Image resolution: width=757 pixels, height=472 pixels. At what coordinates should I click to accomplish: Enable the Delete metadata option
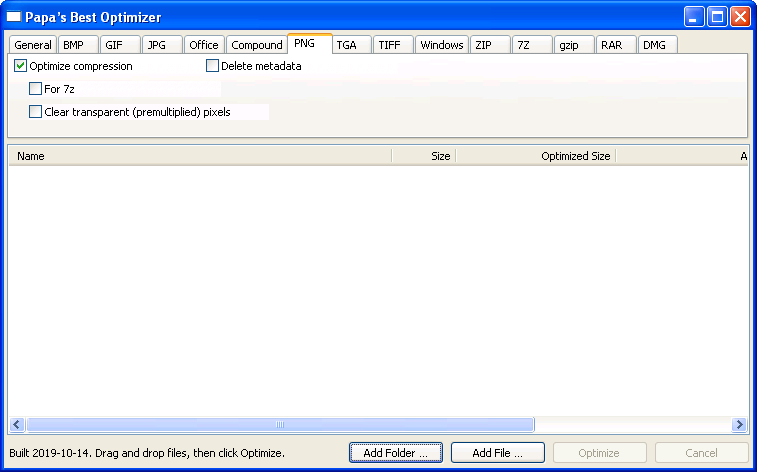click(212, 66)
